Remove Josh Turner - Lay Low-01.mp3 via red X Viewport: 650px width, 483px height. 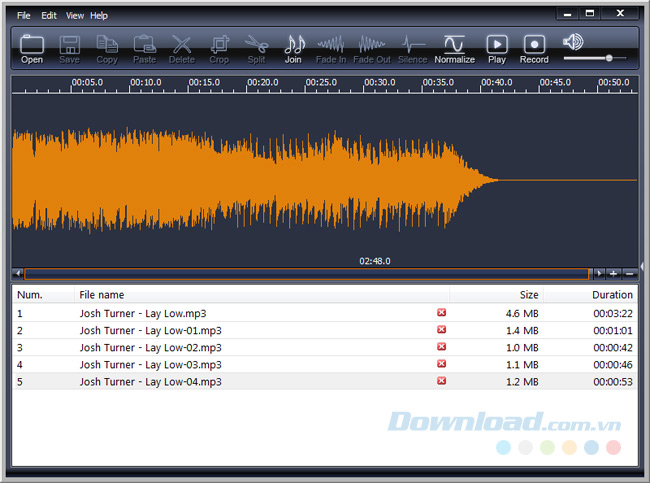442,330
